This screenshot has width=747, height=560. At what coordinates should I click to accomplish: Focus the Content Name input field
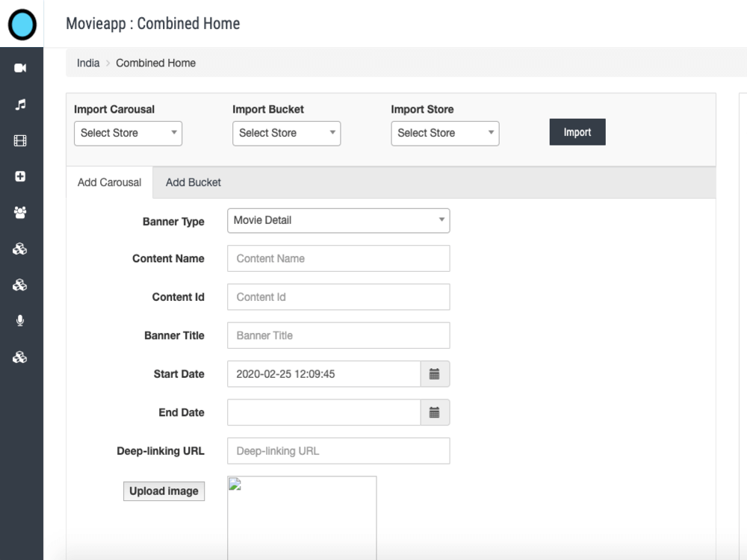[338, 258]
